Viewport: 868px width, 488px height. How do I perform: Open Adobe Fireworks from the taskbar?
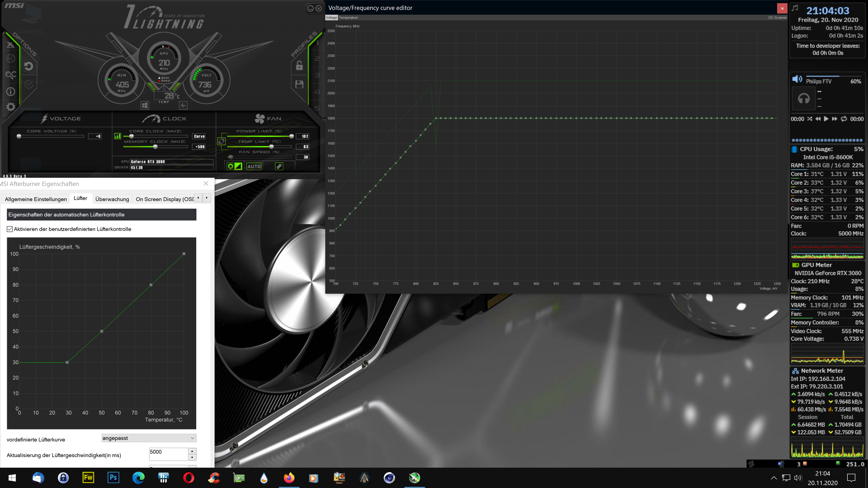[x=88, y=478]
